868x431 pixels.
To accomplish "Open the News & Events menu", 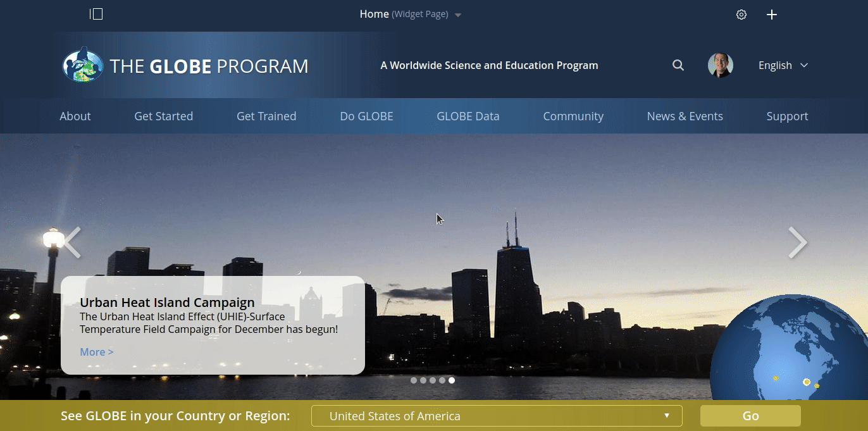I will (x=685, y=116).
